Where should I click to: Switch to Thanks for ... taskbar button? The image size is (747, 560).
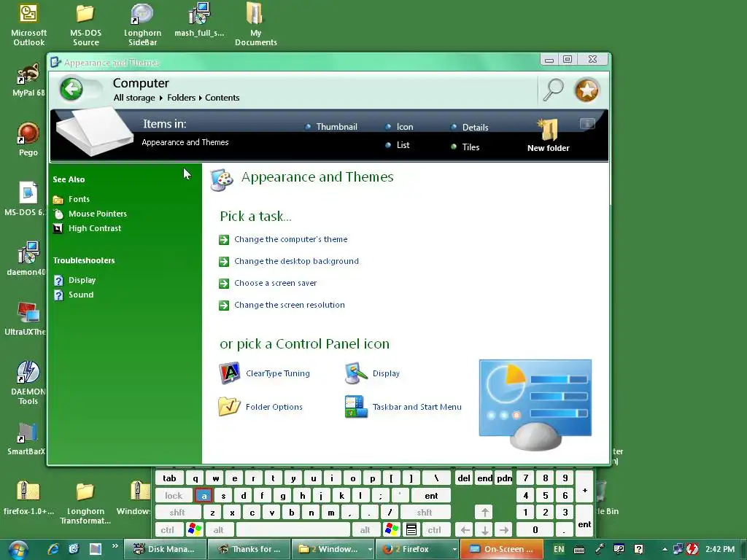(x=249, y=549)
